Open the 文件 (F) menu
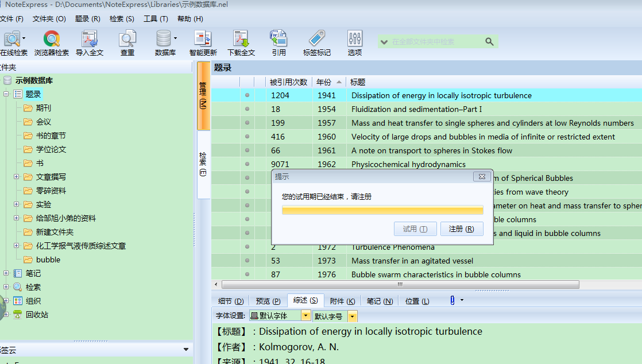 point(12,19)
